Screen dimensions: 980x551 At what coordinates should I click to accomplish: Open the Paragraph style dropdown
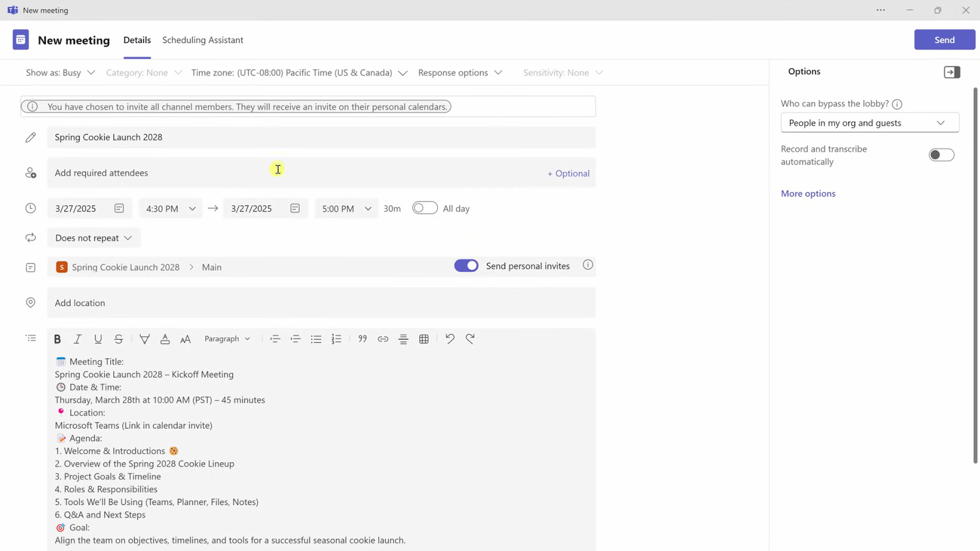227,339
